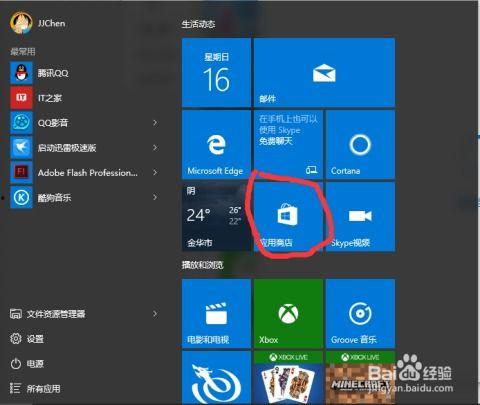Open Groove Music tile
The width and height of the screenshot is (480, 405).
click(x=360, y=314)
